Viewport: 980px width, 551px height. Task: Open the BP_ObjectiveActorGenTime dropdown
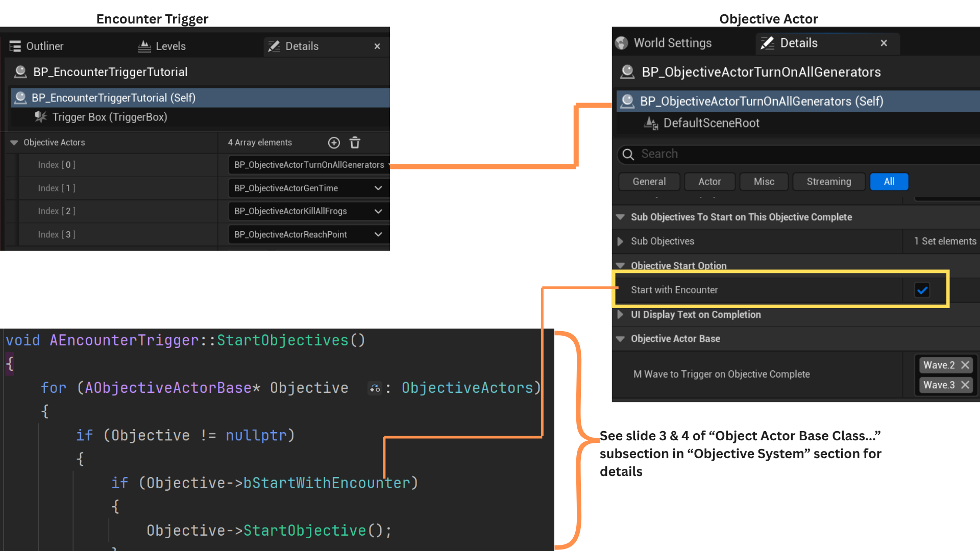[378, 188]
